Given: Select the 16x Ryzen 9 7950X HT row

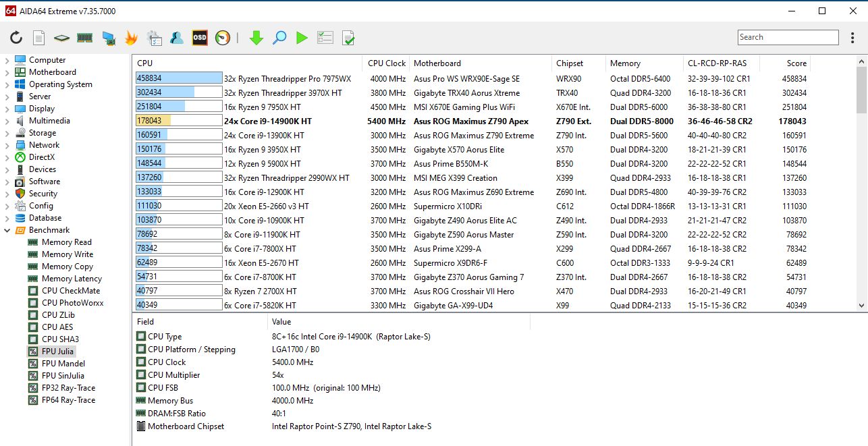Looking at the screenshot, I should click(471, 107).
